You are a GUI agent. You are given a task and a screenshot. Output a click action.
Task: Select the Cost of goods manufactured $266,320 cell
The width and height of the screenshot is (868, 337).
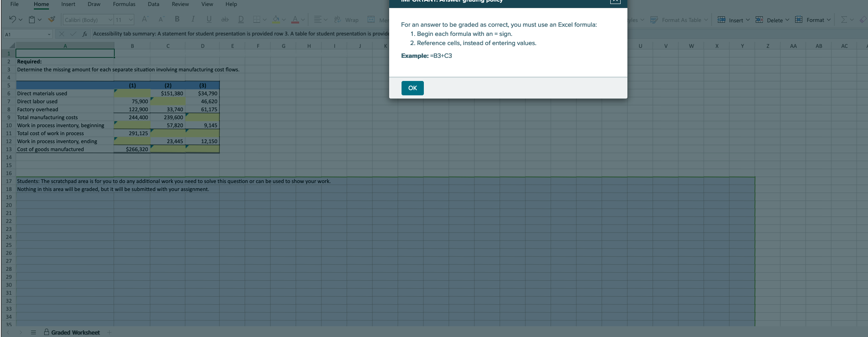coord(132,149)
